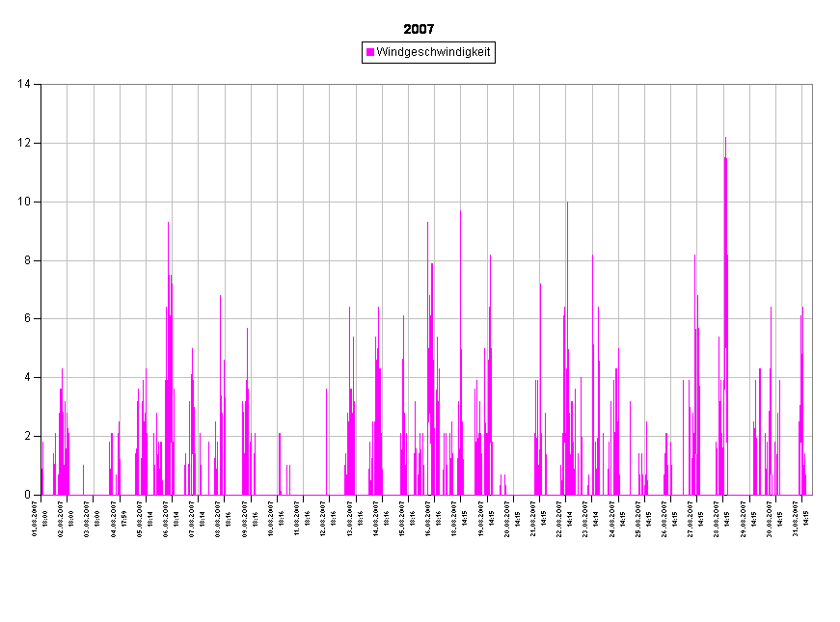The width and height of the screenshot is (840, 622).
Task: Click the peak of the tallest magenta bar
Action: (x=725, y=139)
